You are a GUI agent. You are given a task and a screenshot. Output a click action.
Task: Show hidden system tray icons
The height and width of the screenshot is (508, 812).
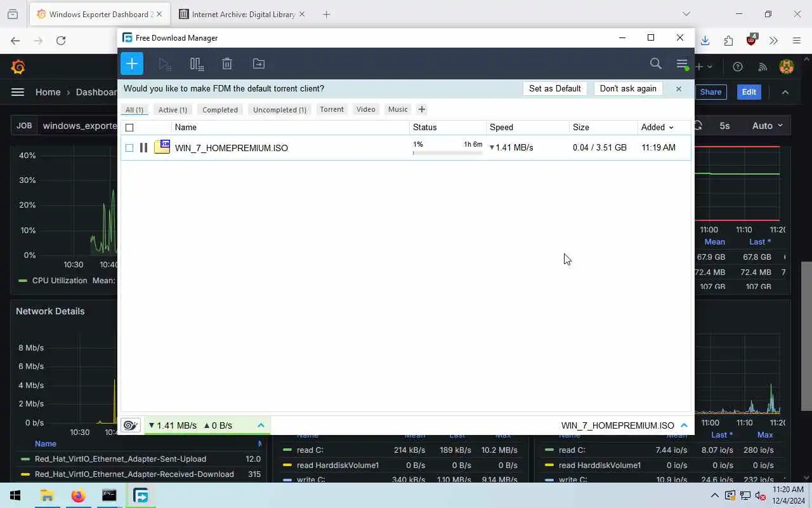(715, 496)
